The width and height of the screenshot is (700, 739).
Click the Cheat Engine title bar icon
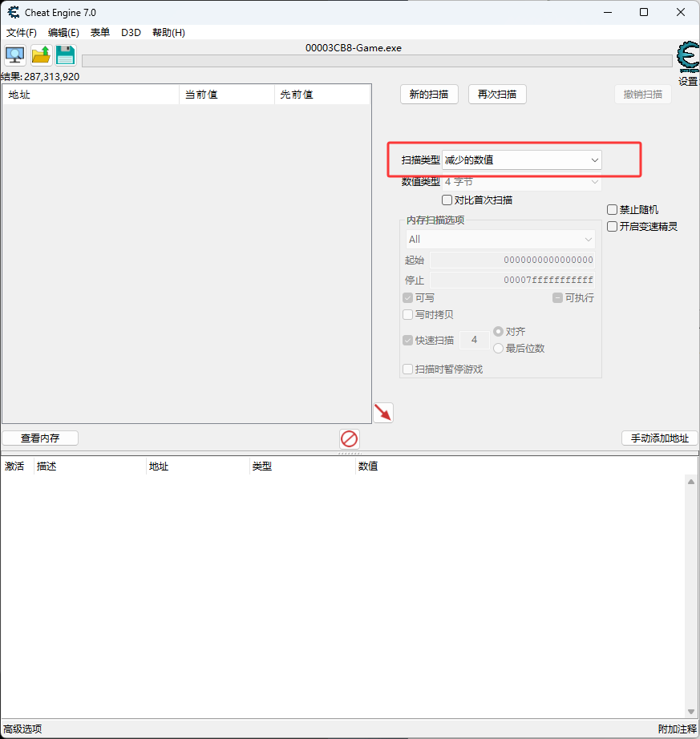tap(13, 12)
